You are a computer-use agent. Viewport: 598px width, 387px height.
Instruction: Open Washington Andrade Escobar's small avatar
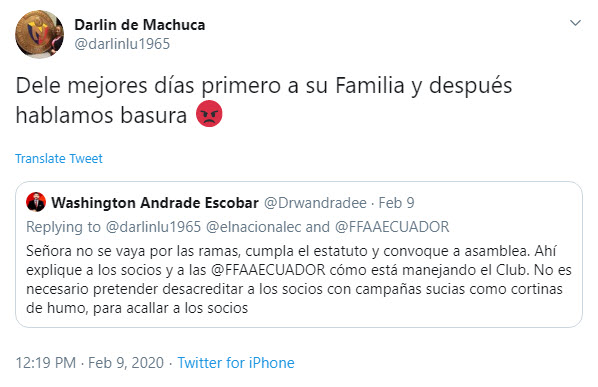(36, 202)
